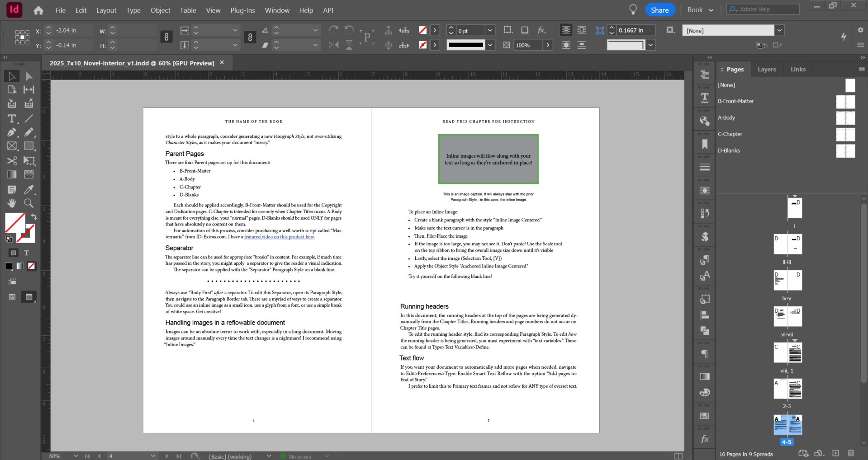Switch to the Layers tab
The height and width of the screenshot is (460, 868).
pos(767,69)
